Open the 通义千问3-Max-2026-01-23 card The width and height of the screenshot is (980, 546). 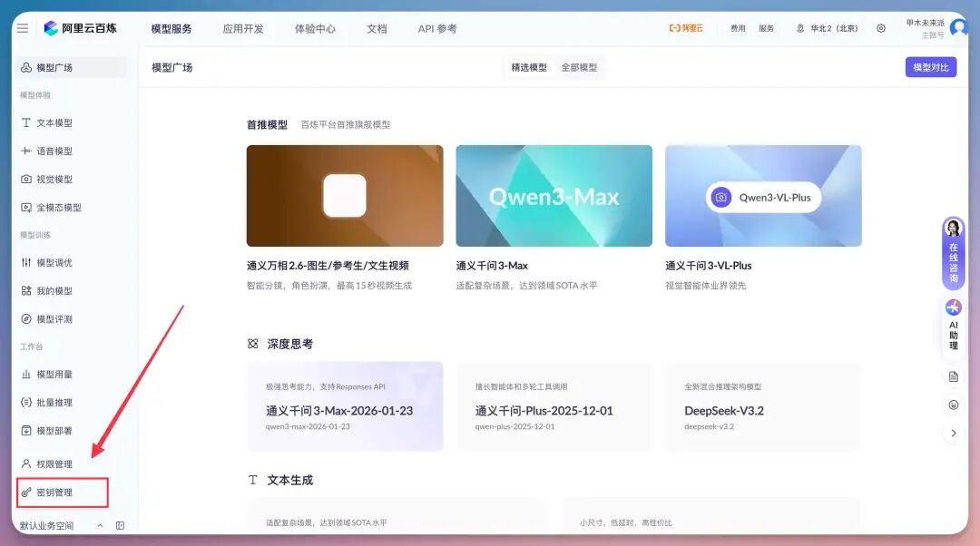pyautogui.click(x=345, y=406)
